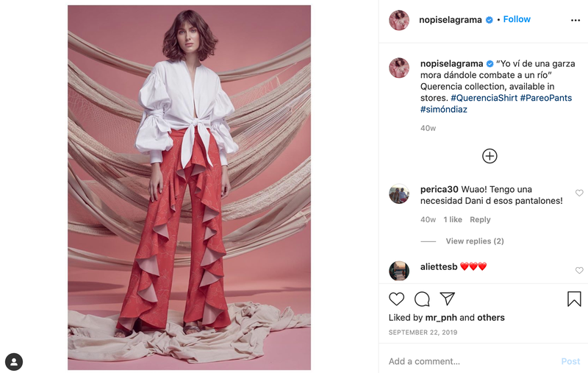Open aliettesb username profile

(x=439, y=267)
